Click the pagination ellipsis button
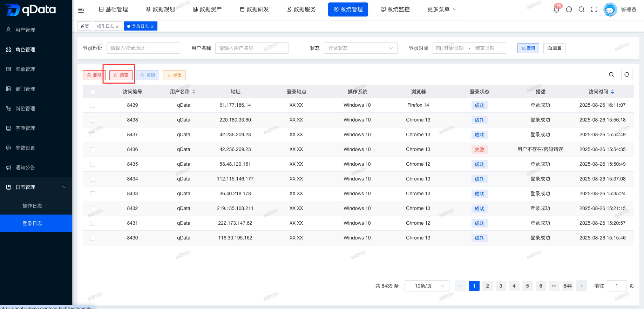644x309 pixels. click(554, 286)
